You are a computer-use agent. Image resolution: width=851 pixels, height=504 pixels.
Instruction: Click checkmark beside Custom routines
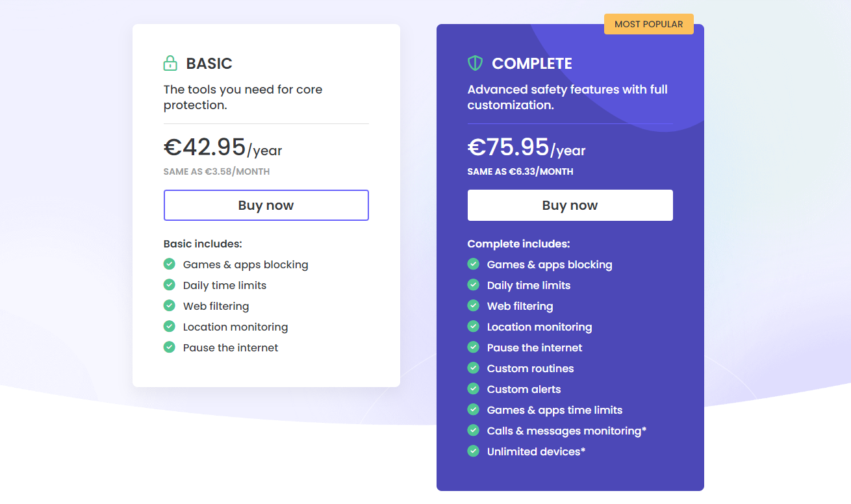pyautogui.click(x=474, y=368)
